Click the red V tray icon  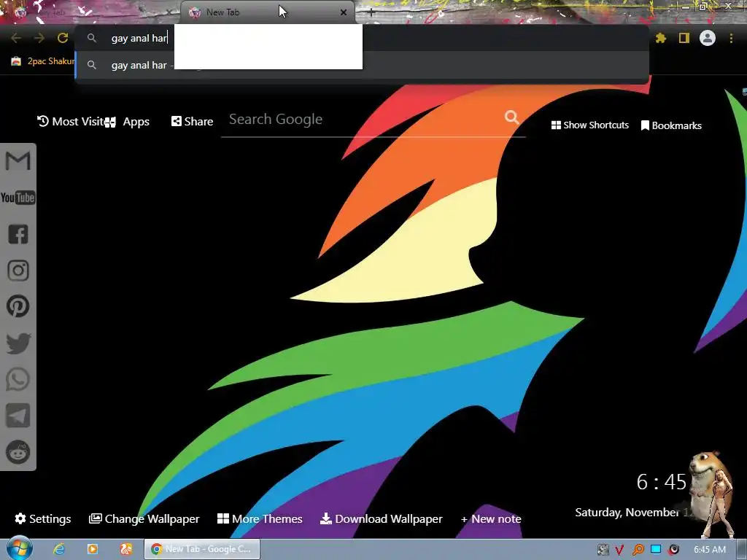click(619, 550)
